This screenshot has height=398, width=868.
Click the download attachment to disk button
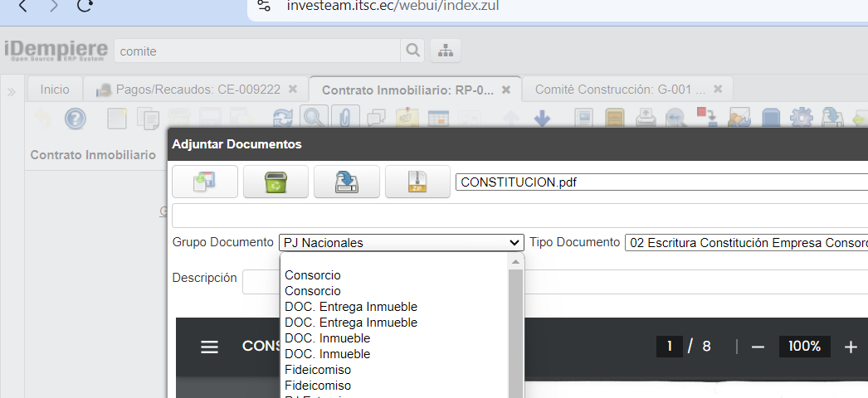click(x=347, y=182)
